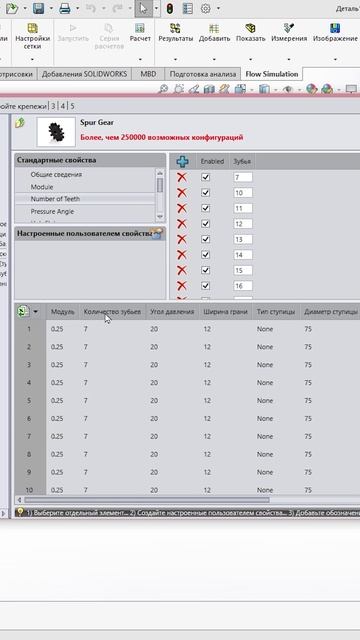
Task: Click the Количество зубьев column header
Action: (x=112, y=312)
